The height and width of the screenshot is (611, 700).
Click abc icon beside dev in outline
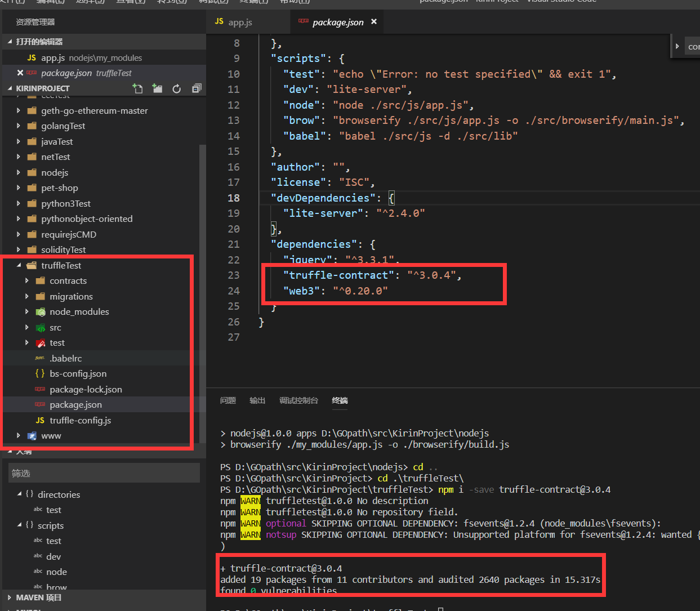tap(38, 556)
